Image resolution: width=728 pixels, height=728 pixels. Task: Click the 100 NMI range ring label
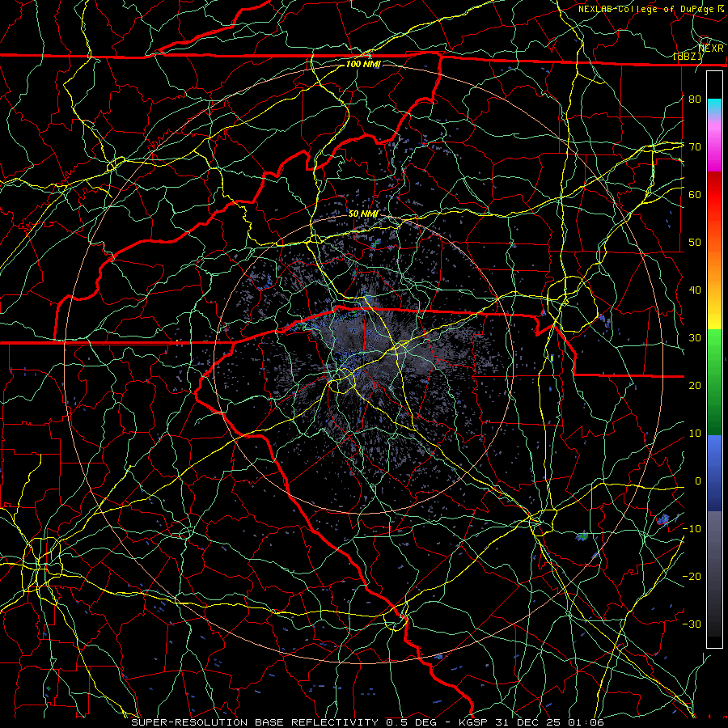click(x=363, y=64)
